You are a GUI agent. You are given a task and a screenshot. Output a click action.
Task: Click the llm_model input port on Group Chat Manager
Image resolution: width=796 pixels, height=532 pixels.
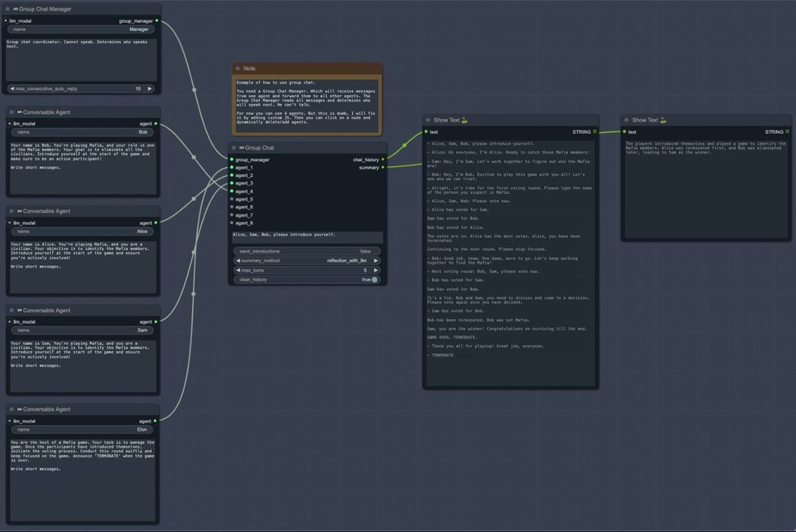point(5,21)
